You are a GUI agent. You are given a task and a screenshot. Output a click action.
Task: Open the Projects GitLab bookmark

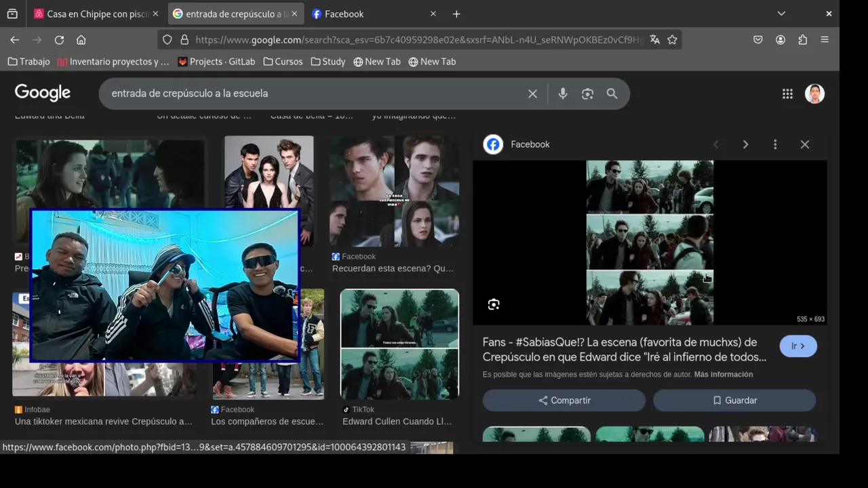(x=216, y=62)
